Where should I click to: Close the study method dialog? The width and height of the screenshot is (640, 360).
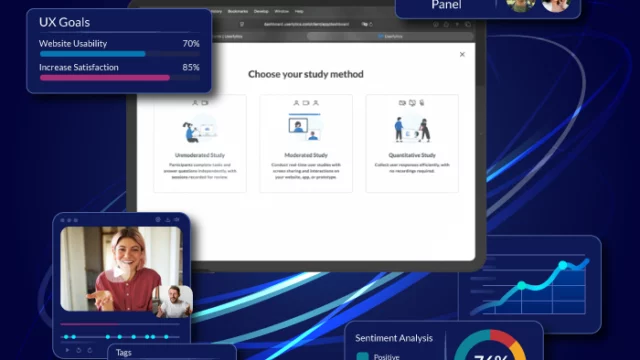point(462,54)
